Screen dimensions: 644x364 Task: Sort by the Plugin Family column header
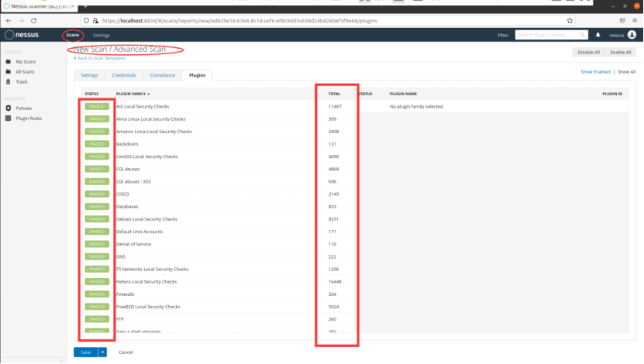(133, 94)
